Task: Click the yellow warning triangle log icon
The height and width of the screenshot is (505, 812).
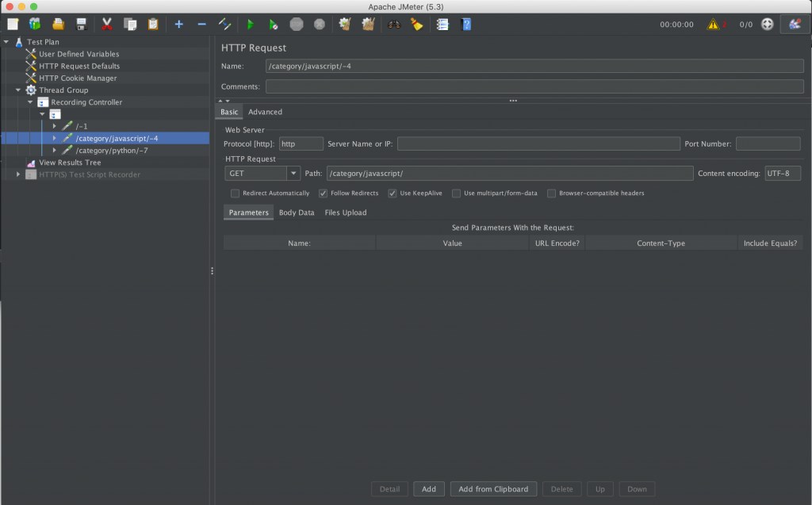Action: click(713, 25)
